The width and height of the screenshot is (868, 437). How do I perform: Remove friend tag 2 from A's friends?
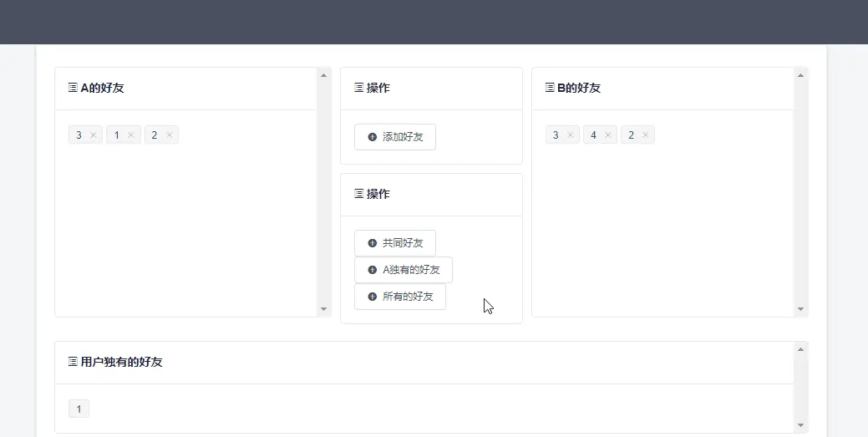click(x=169, y=135)
